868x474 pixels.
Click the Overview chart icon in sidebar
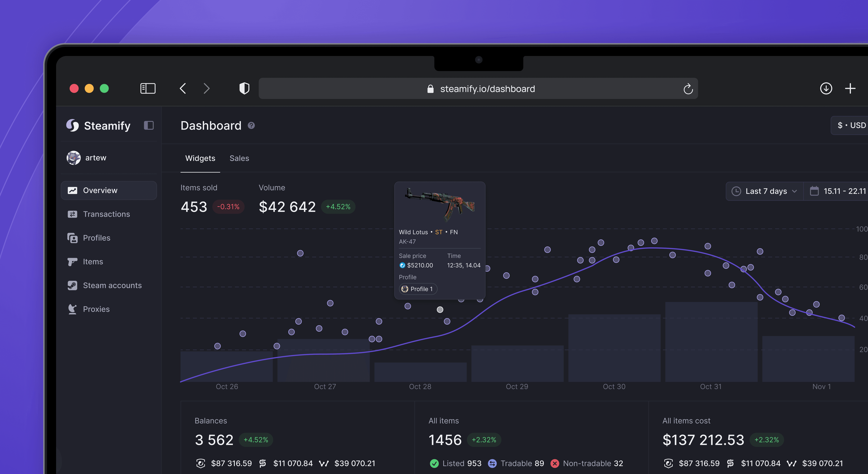pyautogui.click(x=72, y=190)
